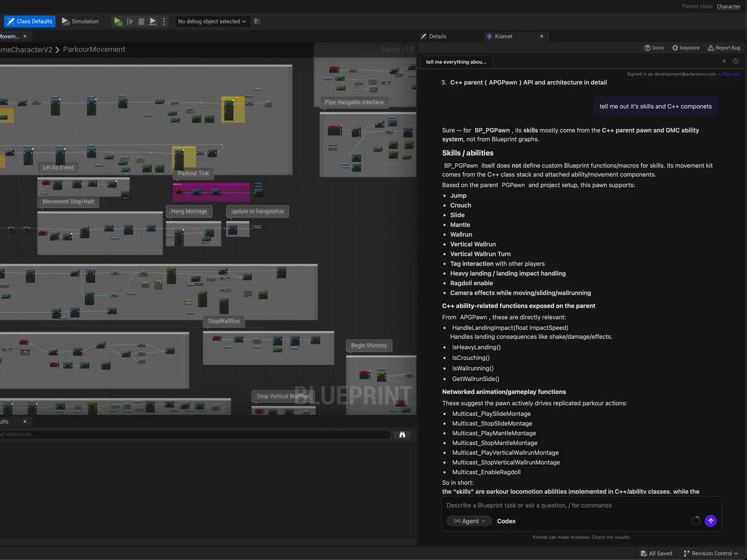The width and height of the screenshot is (747, 560).
Task: Close the Find Results tab
Action: [25, 421]
